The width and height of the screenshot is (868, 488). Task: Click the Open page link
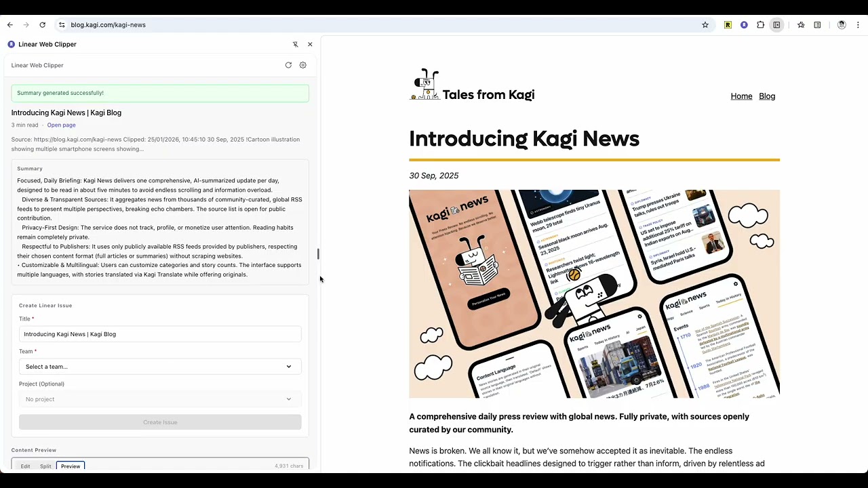point(61,125)
